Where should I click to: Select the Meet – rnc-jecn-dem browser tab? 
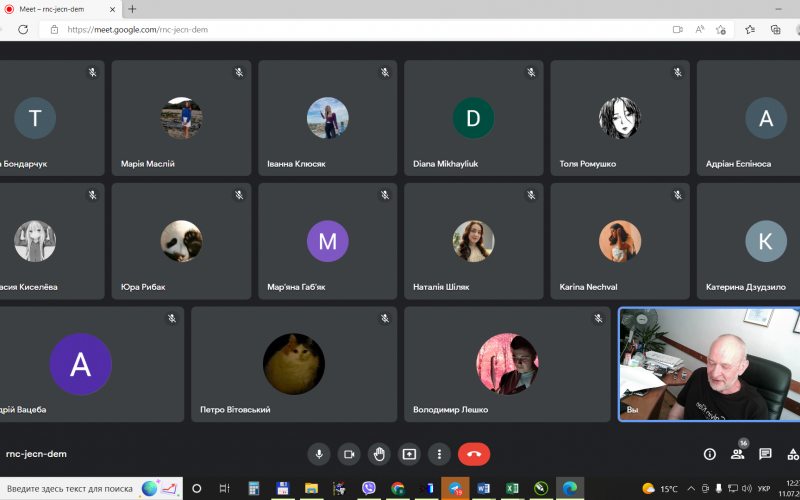point(61,9)
